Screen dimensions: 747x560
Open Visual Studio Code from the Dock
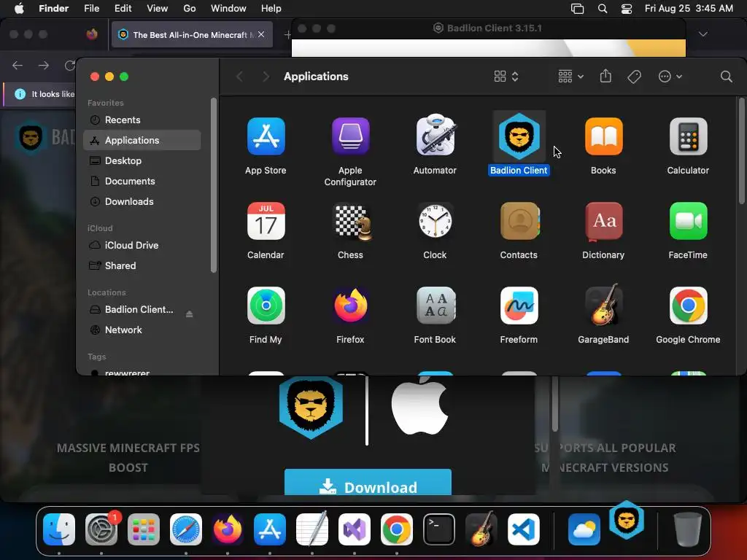click(523, 529)
